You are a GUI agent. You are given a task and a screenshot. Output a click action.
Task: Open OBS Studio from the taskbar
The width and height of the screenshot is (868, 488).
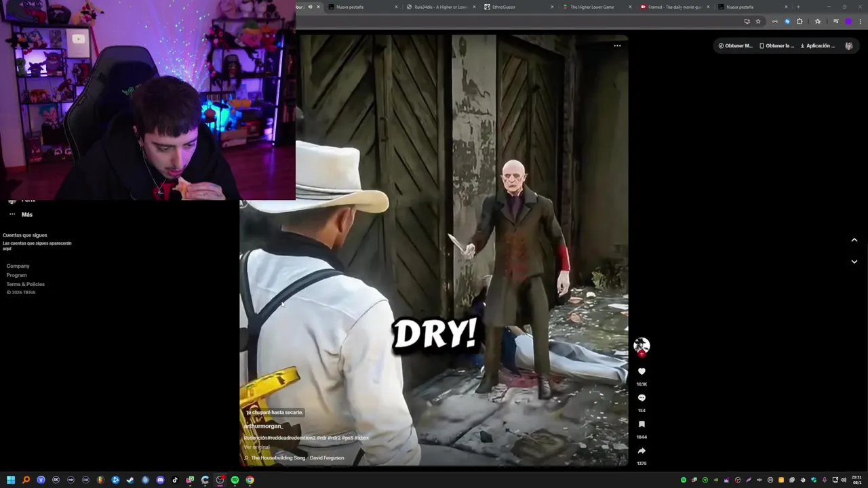(220, 480)
